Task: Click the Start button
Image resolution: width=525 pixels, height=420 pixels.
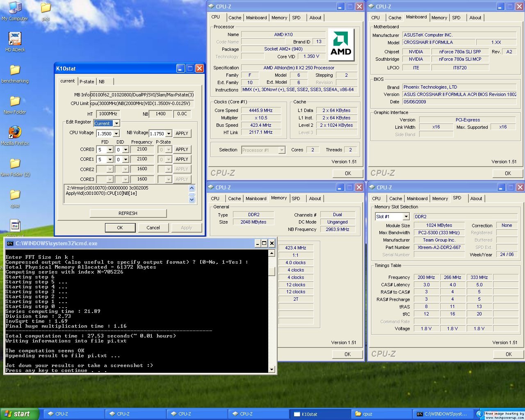Action: click(x=19, y=414)
